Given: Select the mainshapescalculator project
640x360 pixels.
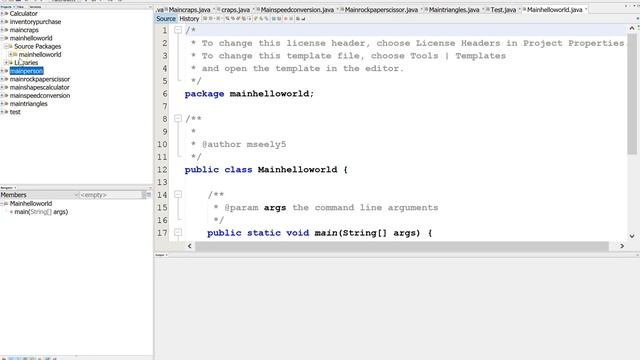Looking at the screenshot, I should point(39,87).
